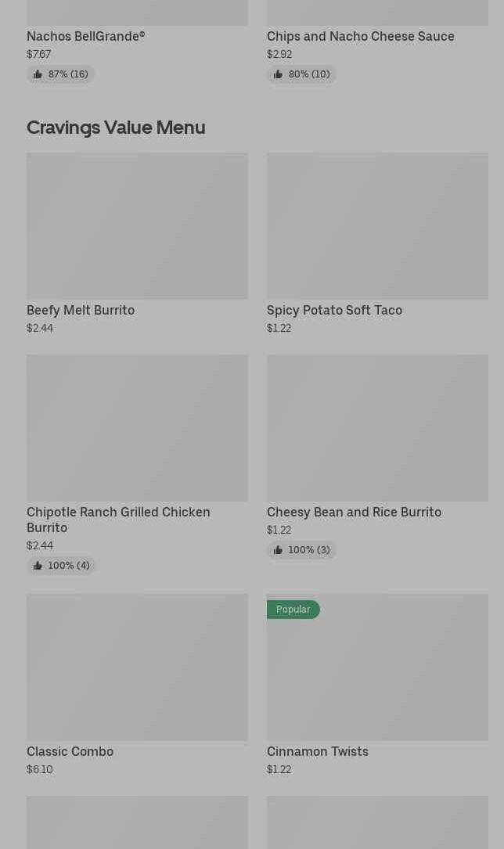Screen dimensions: 504x849
Task: Open the Beefy Melt Burrito title link
Action: [81, 310]
